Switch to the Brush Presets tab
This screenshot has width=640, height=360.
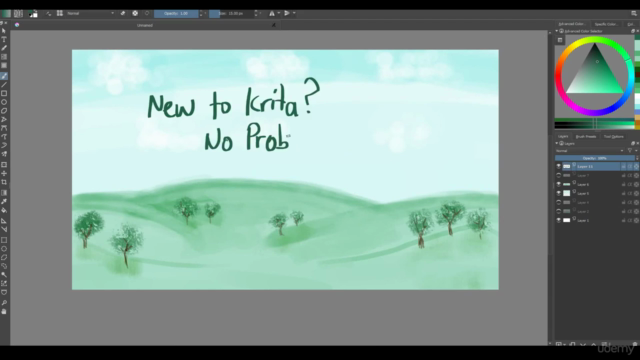[586, 136]
